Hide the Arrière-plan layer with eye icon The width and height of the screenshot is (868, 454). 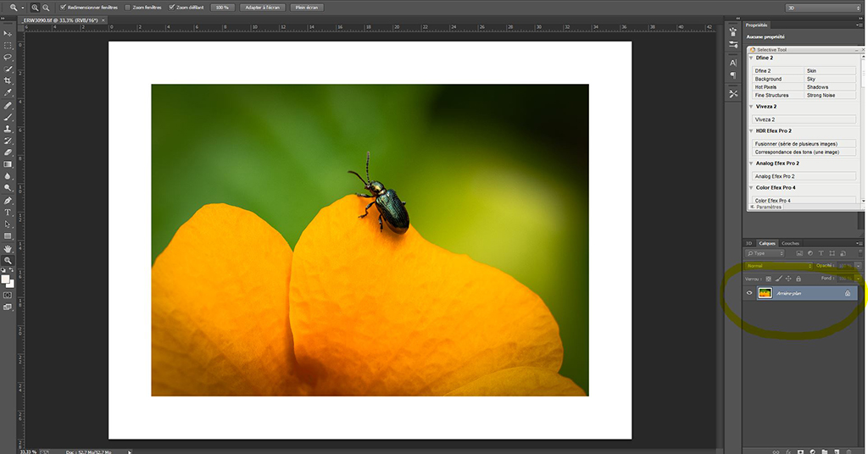tap(749, 293)
